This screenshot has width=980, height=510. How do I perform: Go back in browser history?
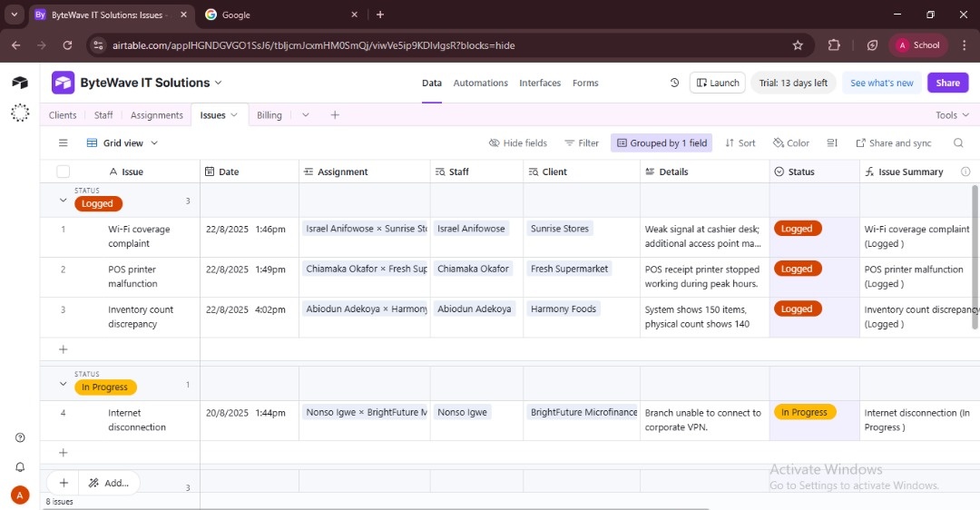click(x=16, y=45)
